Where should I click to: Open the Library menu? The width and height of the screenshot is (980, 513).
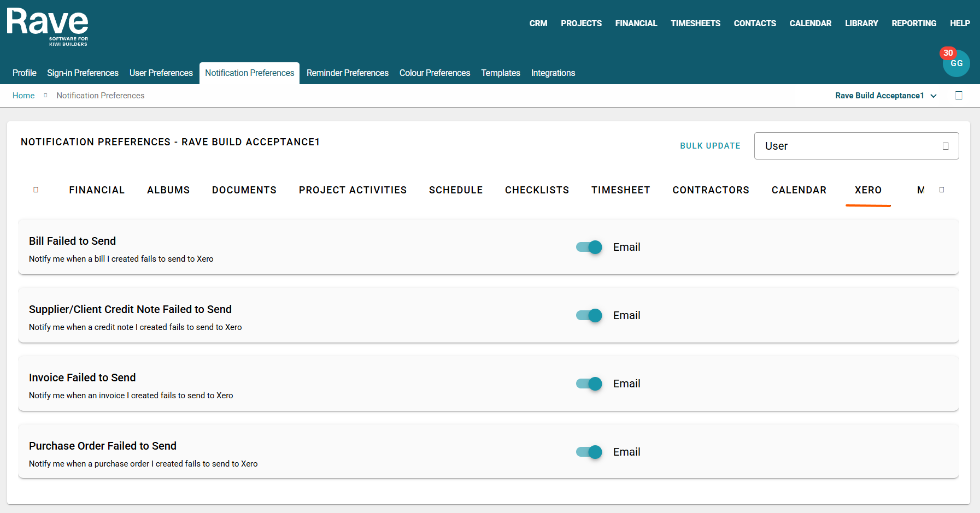(x=861, y=23)
